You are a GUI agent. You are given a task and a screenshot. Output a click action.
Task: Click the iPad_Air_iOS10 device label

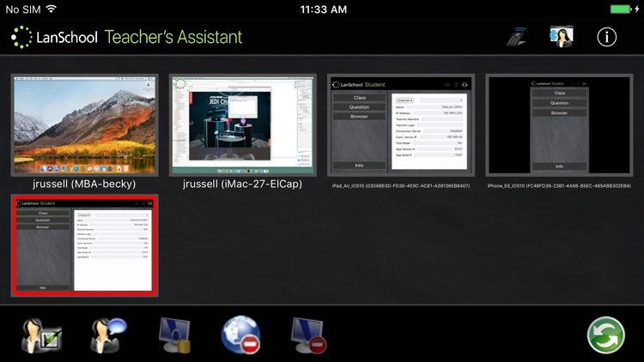(401, 186)
